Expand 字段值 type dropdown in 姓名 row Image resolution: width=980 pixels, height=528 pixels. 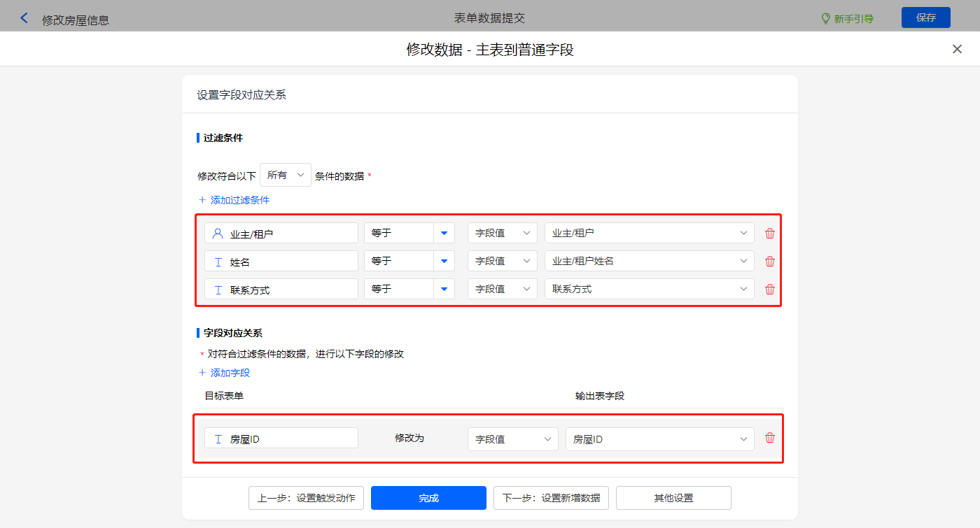click(x=502, y=261)
